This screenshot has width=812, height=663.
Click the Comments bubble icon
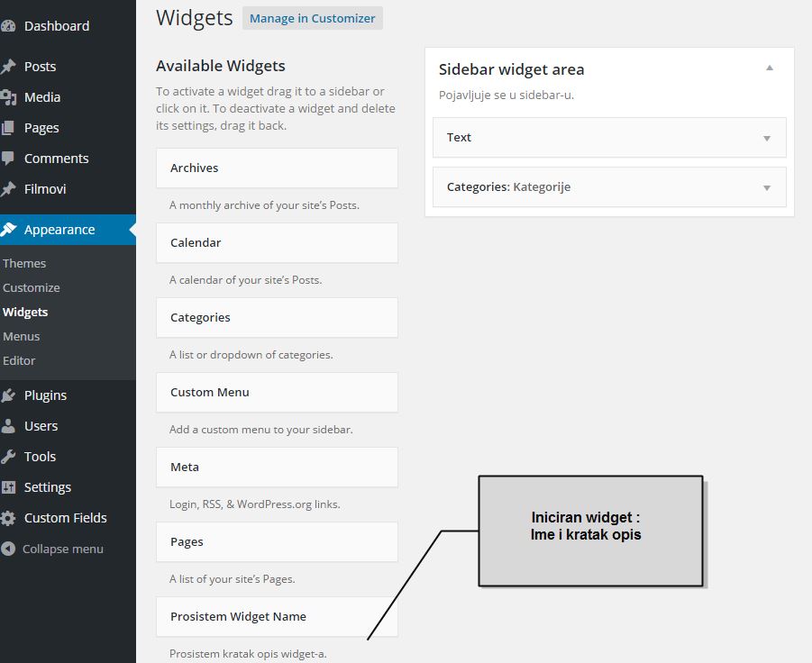[x=8, y=159]
